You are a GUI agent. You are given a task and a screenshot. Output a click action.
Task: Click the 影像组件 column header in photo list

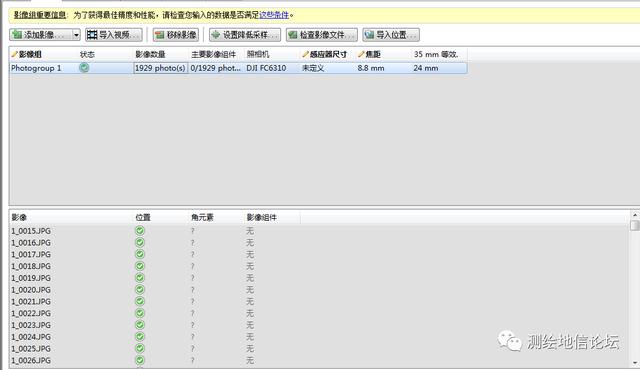262,217
